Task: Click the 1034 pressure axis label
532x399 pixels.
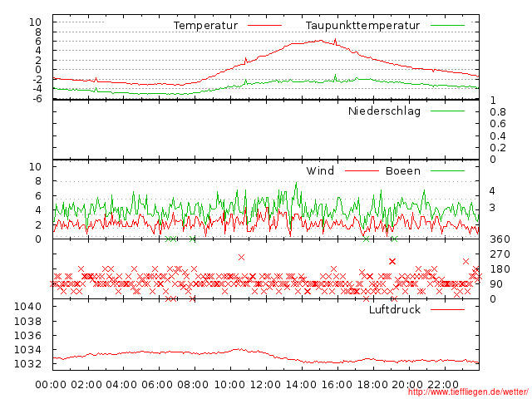Action: pos(27,350)
